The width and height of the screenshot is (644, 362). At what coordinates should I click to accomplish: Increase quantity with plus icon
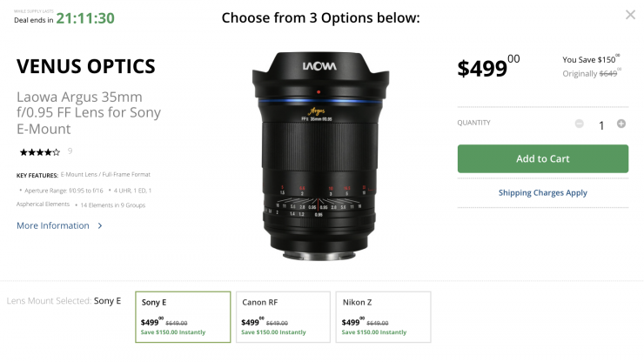(621, 124)
